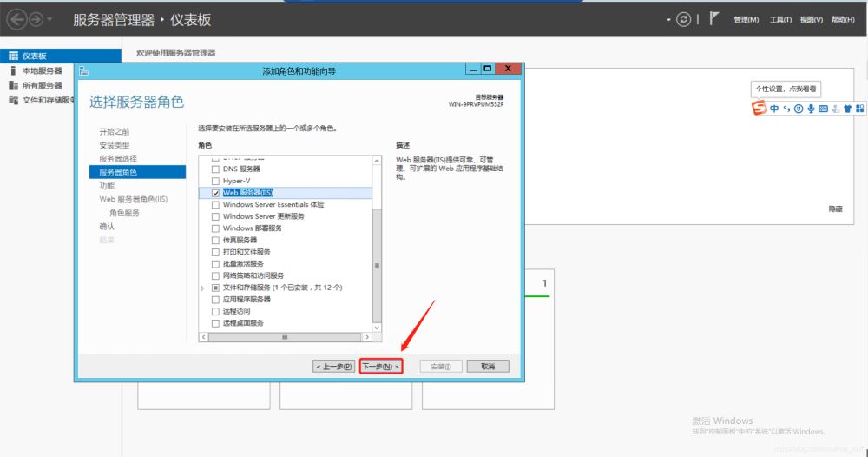This screenshot has height=457, width=868.
Task: Go to 功能 wizard step
Action: pyautogui.click(x=107, y=186)
